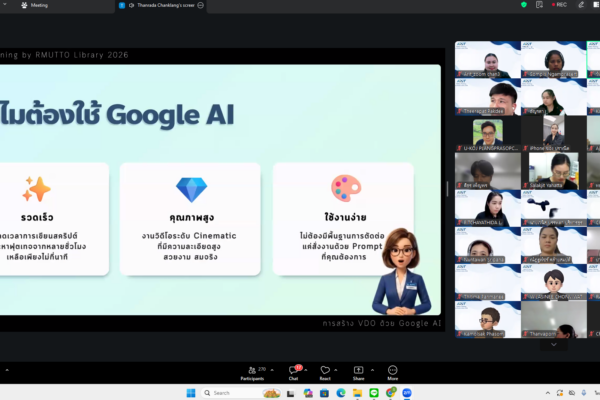This screenshot has height=400, width=600.
Task: Select WILASINEE CHONLAWAT avatar tile
Action: coord(554,282)
